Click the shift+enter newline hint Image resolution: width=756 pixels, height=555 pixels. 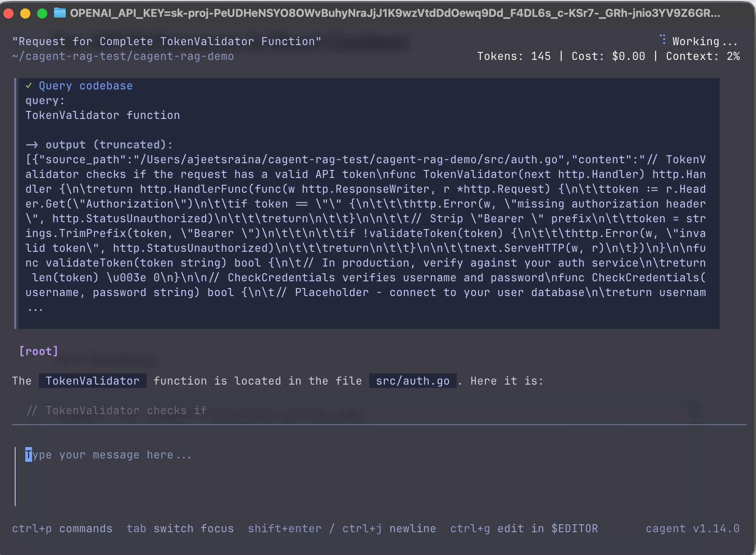[342, 528]
